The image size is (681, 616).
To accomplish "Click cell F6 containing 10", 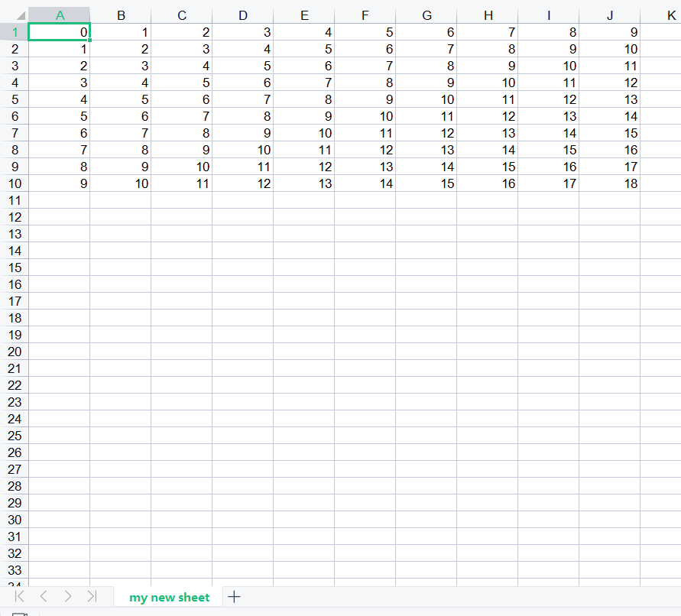I will click(x=365, y=116).
